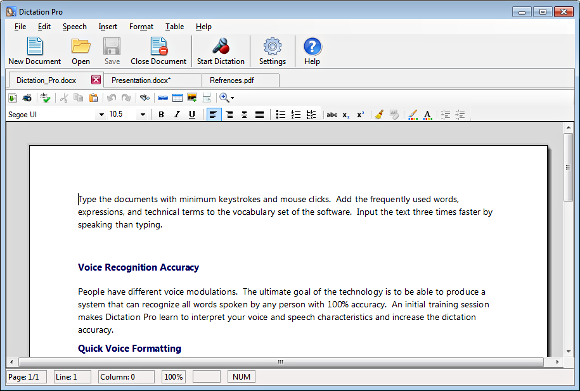The width and height of the screenshot is (580, 391).
Task: Click the vertical scrollbar thumb
Action: pos(568,168)
